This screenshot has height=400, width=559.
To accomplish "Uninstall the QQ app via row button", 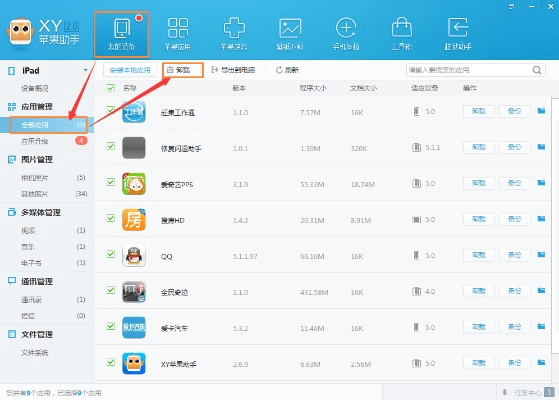I will click(x=479, y=255).
